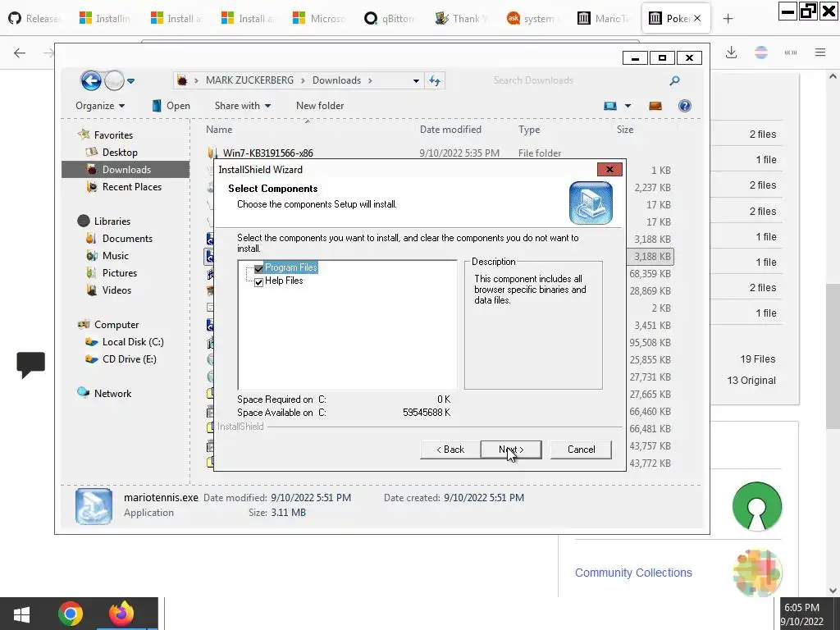Click the change view icon

pyautogui.click(x=610, y=106)
